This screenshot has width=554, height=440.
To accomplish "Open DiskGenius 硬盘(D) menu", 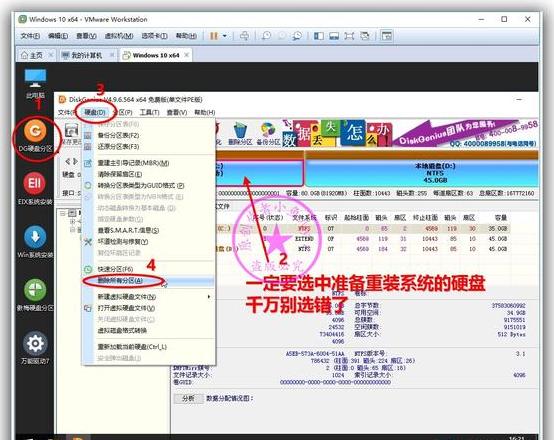I will 95,112.
